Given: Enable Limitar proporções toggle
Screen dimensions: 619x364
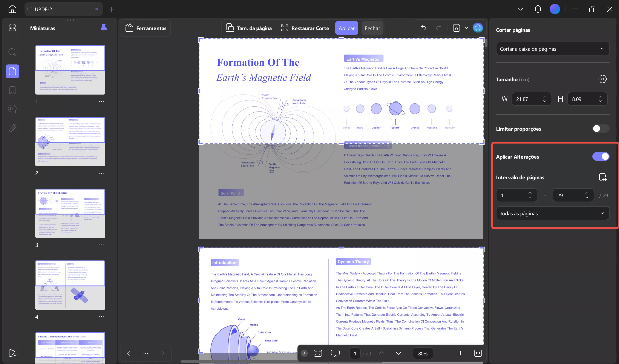Looking at the screenshot, I should pos(600,128).
